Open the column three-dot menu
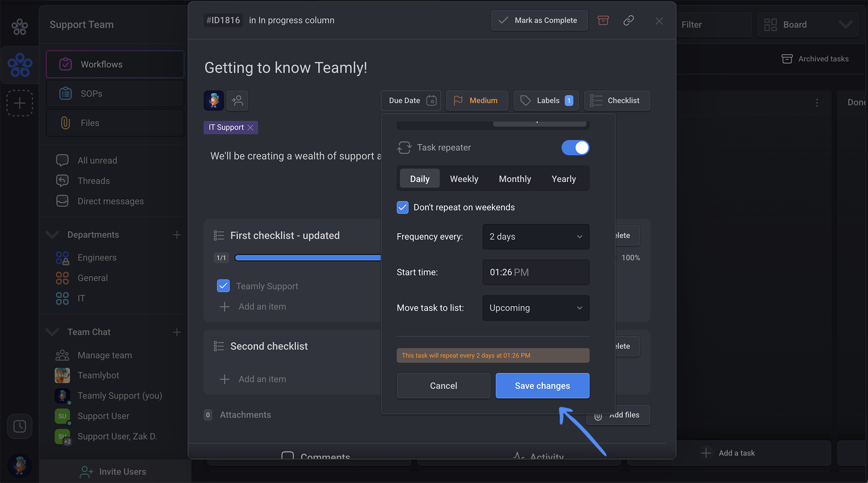This screenshot has height=483, width=868. 817,103
